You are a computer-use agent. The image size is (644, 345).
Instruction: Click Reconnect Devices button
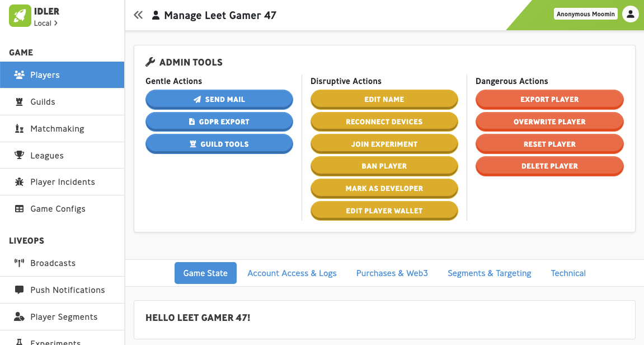pyautogui.click(x=384, y=122)
